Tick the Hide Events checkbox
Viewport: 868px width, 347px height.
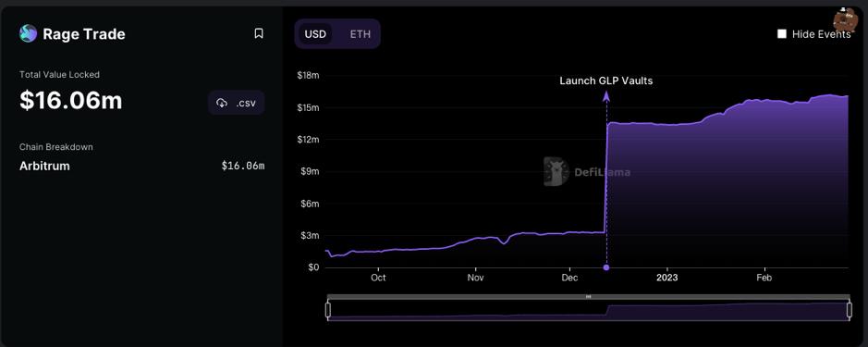click(x=782, y=34)
